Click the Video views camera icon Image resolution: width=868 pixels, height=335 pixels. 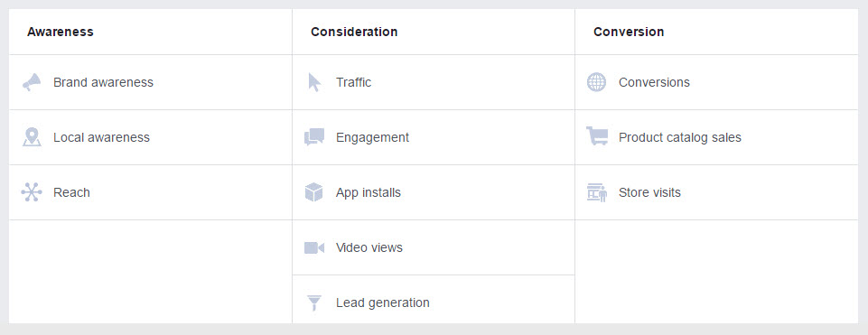click(314, 247)
